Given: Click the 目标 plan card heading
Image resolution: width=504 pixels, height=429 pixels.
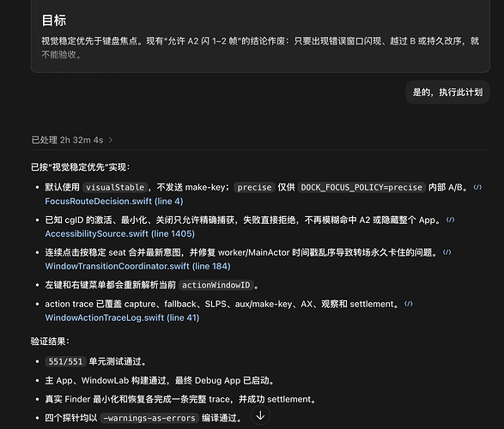Looking at the screenshot, I should click(54, 21).
